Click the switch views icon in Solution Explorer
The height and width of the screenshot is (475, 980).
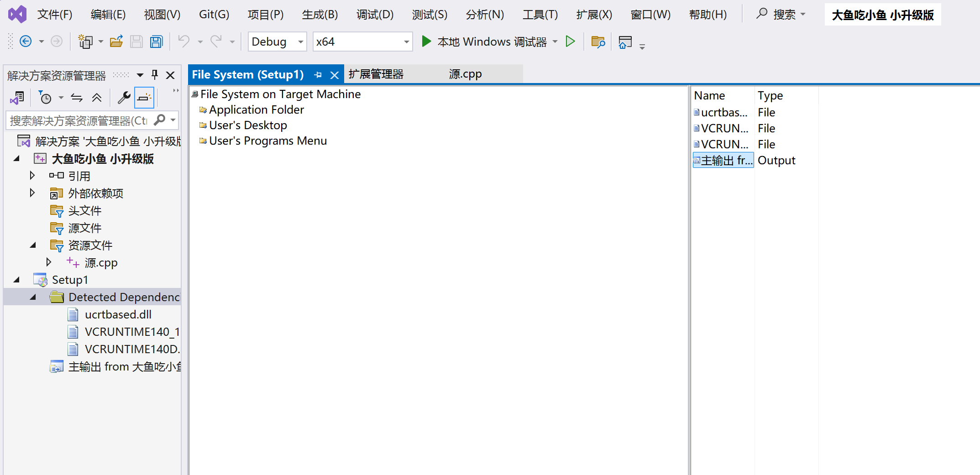point(18,97)
